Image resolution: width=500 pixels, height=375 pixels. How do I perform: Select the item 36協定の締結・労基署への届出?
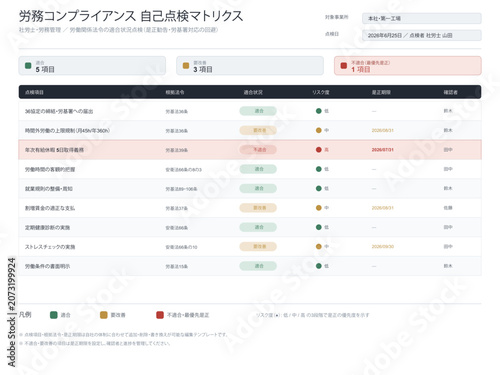tap(59, 111)
